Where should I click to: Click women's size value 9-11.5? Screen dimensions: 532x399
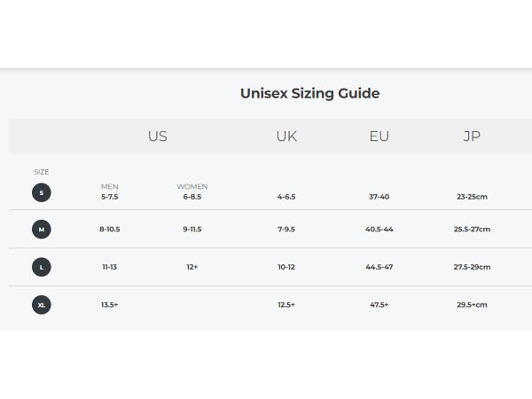click(192, 230)
